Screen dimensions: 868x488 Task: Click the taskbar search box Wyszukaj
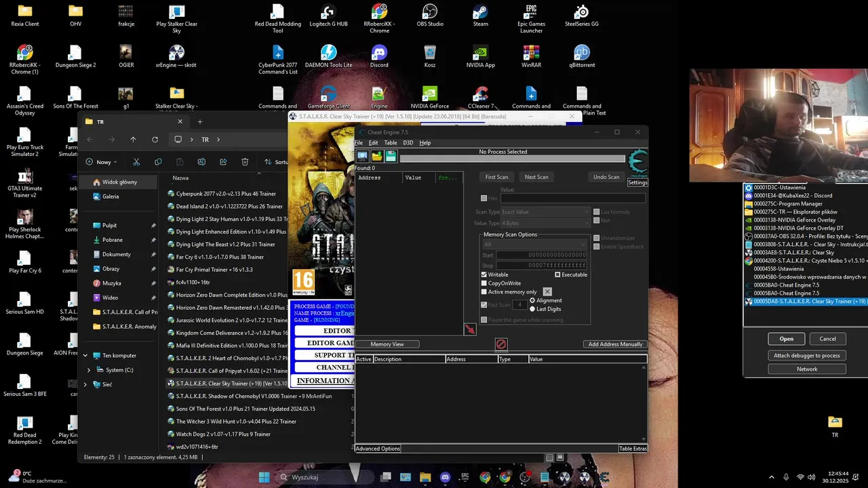tap(325, 477)
